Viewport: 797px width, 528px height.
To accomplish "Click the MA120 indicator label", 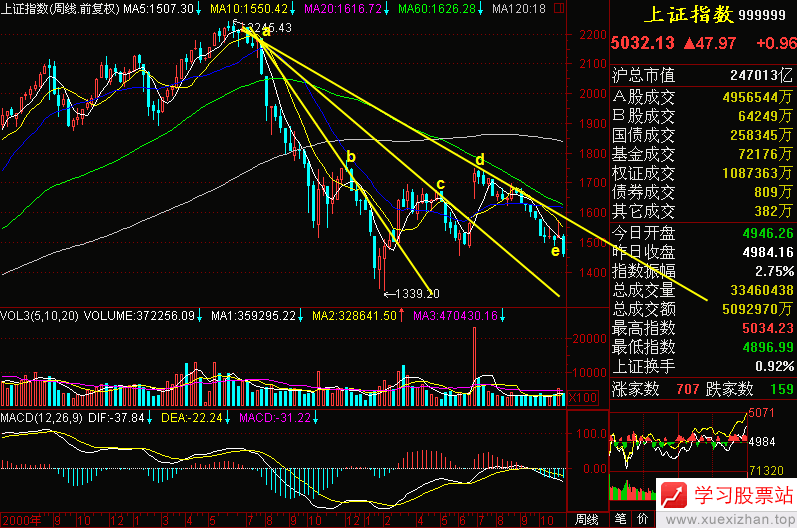I will [x=518, y=9].
